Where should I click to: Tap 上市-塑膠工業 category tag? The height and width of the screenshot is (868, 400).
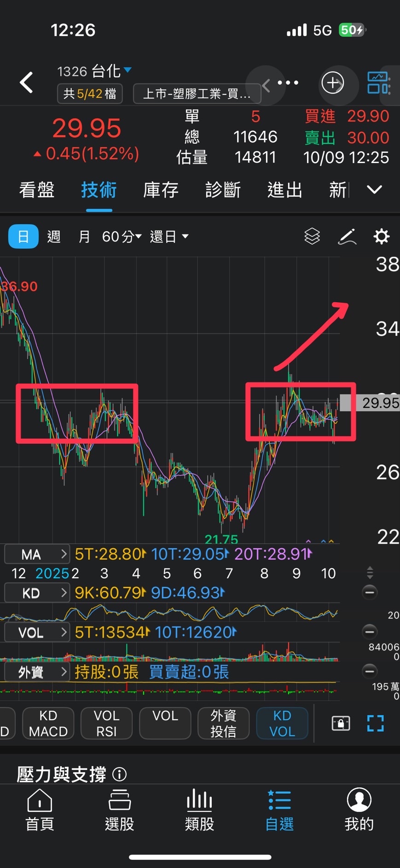tap(197, 94)
